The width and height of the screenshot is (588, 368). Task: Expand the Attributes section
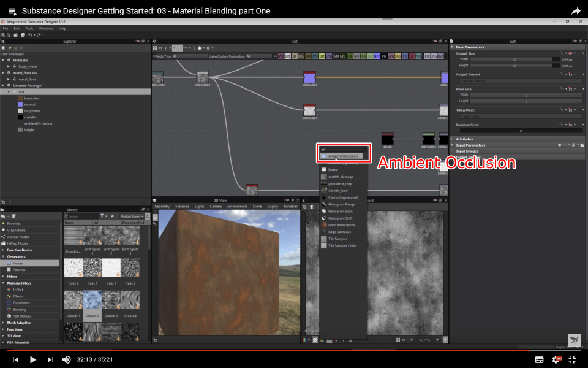point(452,139)
